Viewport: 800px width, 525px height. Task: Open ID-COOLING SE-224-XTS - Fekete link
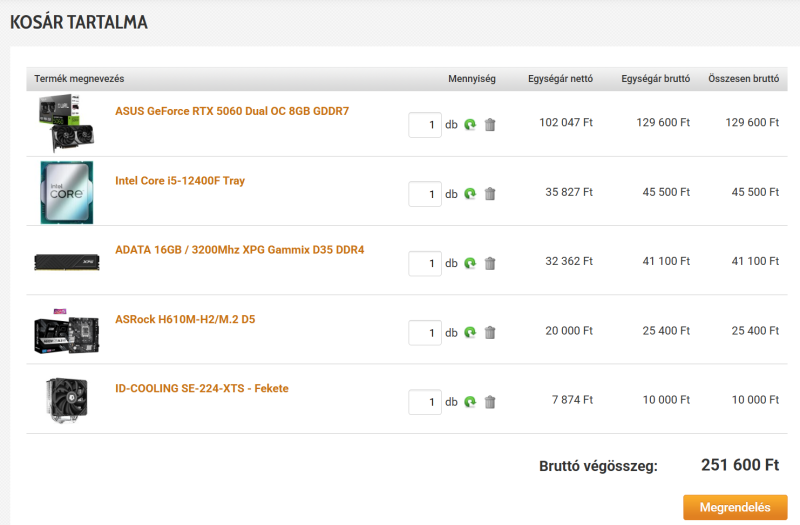(202, 388)
